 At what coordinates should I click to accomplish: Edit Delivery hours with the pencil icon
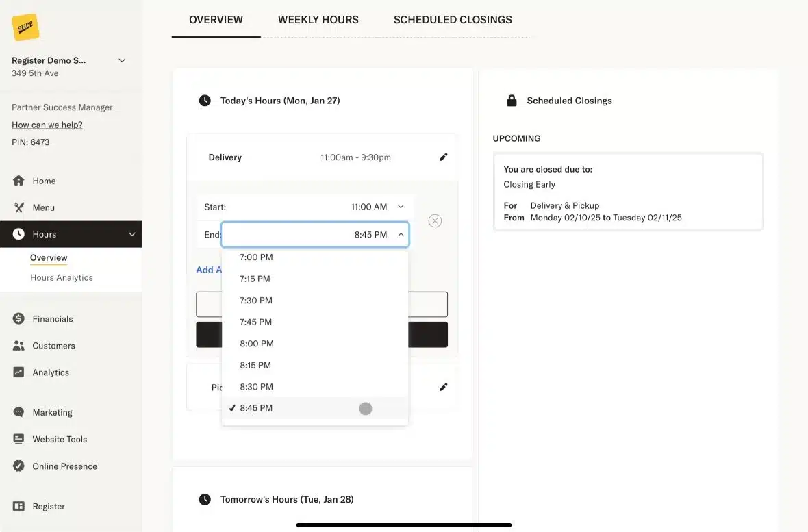(x=443, y=156)
